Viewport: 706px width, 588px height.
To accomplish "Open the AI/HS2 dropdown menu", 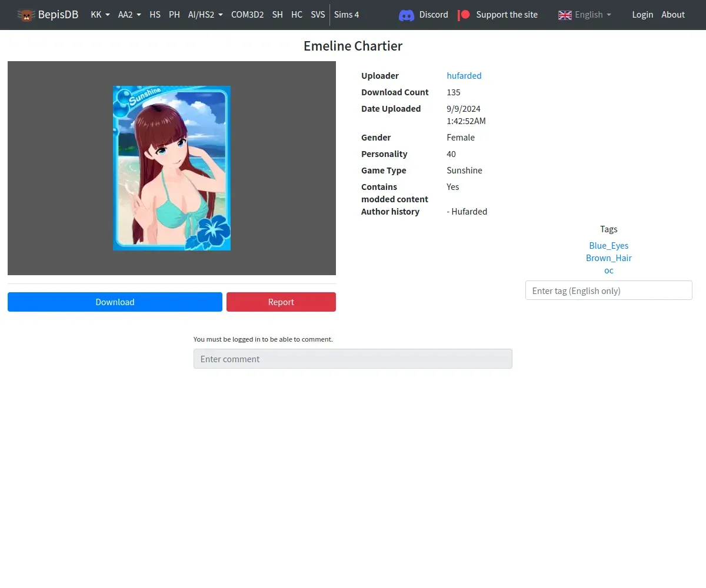I will (x=205, y=15).
